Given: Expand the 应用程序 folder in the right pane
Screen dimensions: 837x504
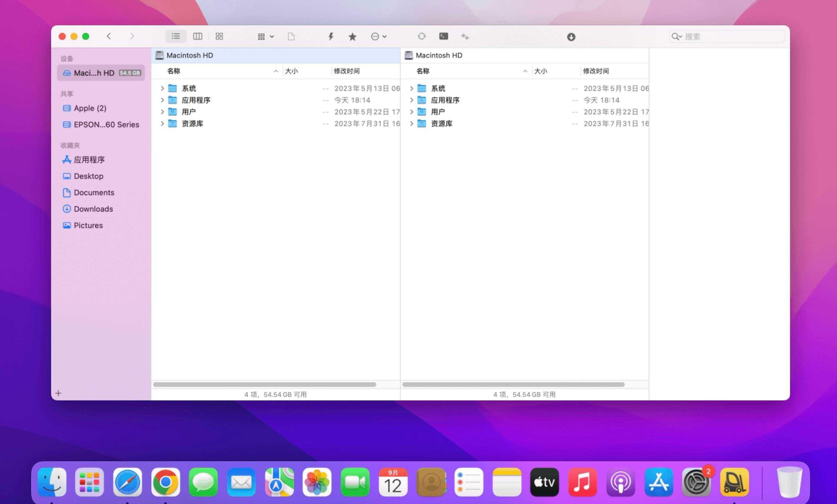Looking at the screenshot, I should coord(411,100).
